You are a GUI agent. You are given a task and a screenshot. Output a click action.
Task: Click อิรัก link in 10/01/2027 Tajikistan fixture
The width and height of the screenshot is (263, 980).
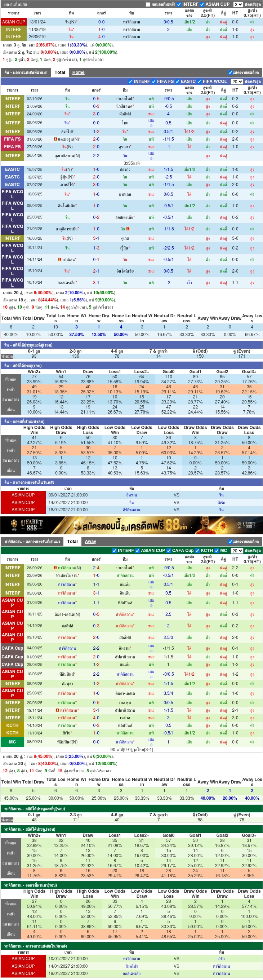221,959
